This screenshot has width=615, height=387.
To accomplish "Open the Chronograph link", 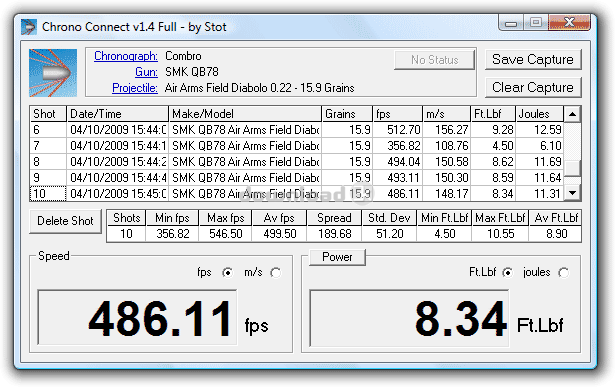I will pos(126,56).
